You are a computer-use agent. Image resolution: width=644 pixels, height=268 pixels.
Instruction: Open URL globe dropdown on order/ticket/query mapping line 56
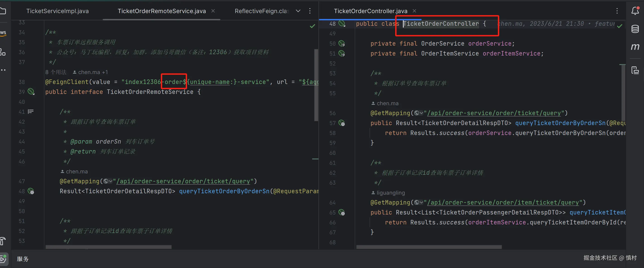coord(418,113)
